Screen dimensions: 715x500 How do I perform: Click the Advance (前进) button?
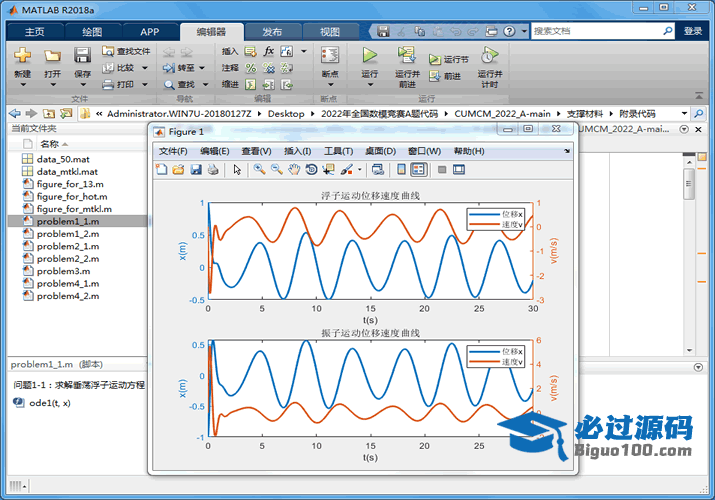(x=445, y=76)
